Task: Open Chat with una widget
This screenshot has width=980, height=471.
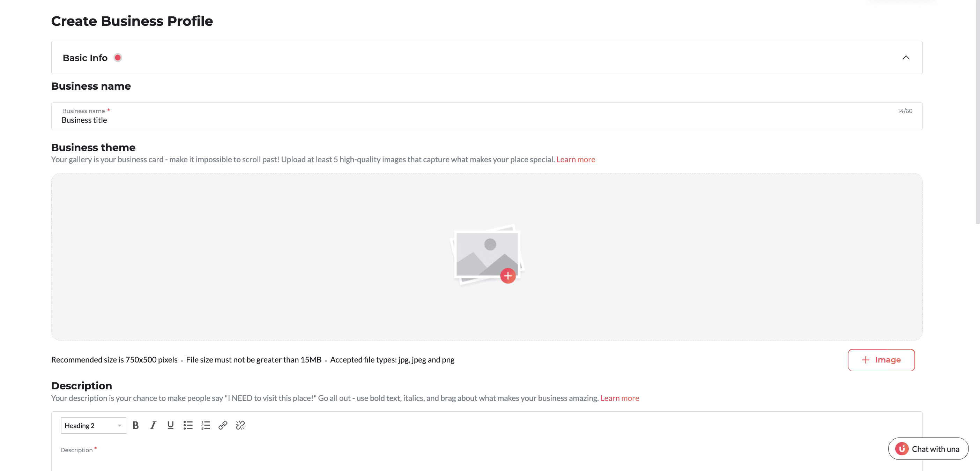Action: coord(935,449)
